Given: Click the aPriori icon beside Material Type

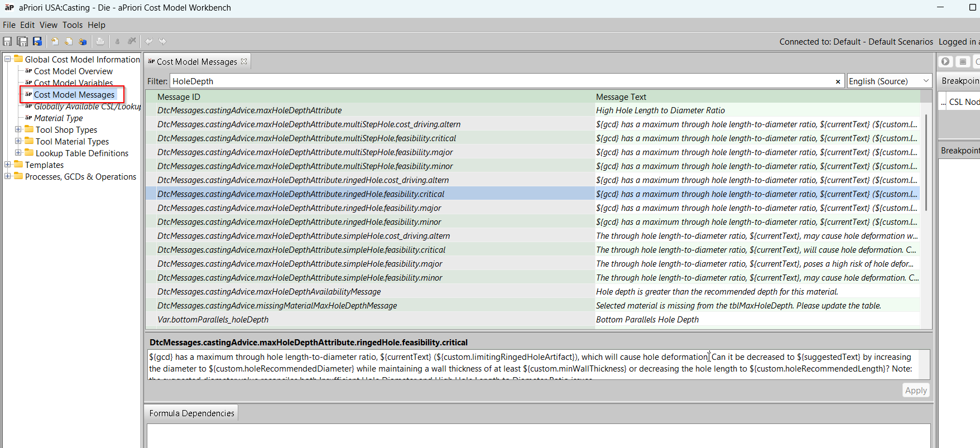Looking at the screenshot, I should tap(28, 118).
